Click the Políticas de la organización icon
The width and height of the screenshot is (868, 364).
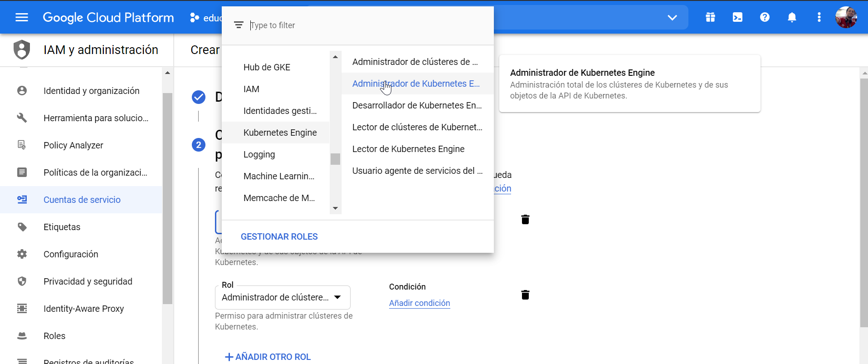tap(22, 172)
